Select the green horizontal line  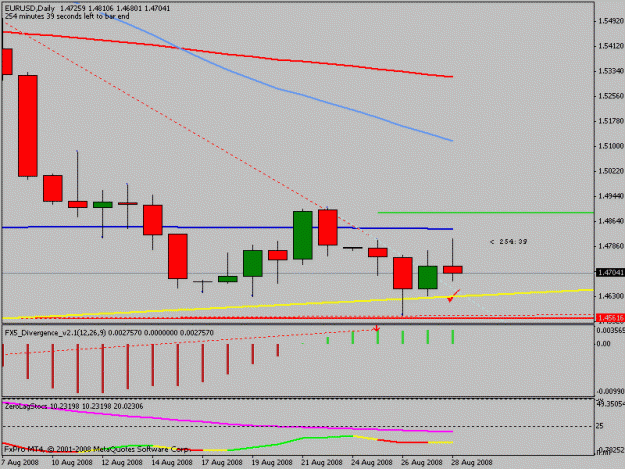point(485,213)
